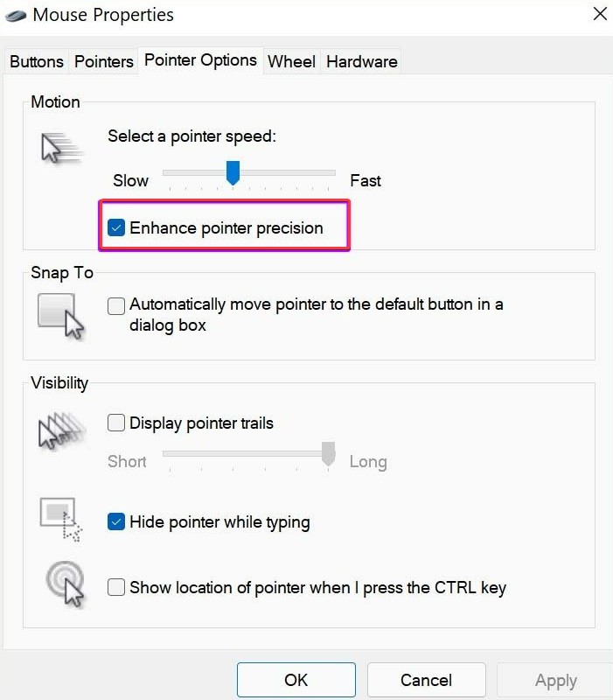This screenshot has height=700, width=613.
Task: Close the Mouse Properties dialog
Action: 599,14
